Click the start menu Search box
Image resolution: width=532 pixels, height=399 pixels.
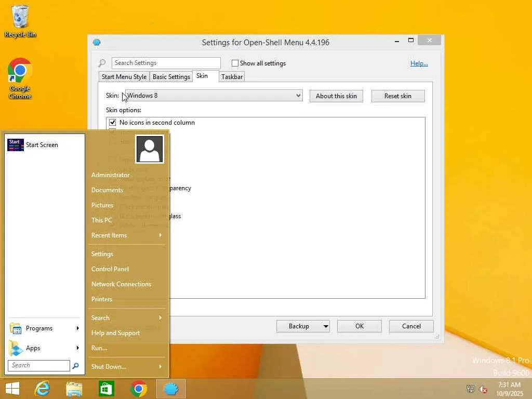(x=39, y=365)
